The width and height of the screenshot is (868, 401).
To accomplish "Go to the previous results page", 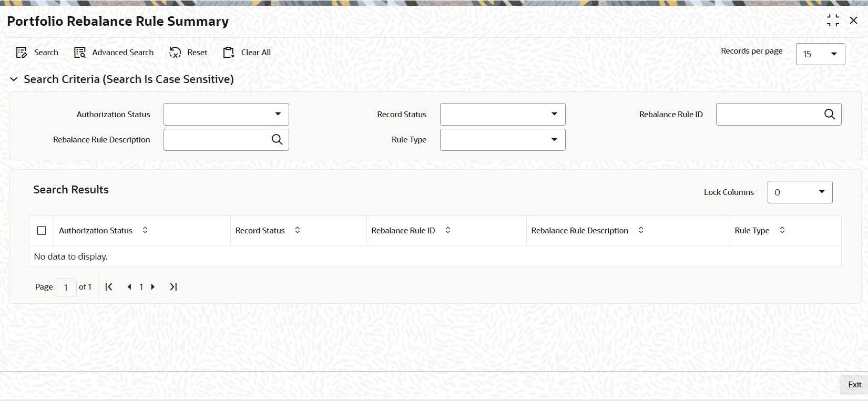I will [x=129, y=287].
